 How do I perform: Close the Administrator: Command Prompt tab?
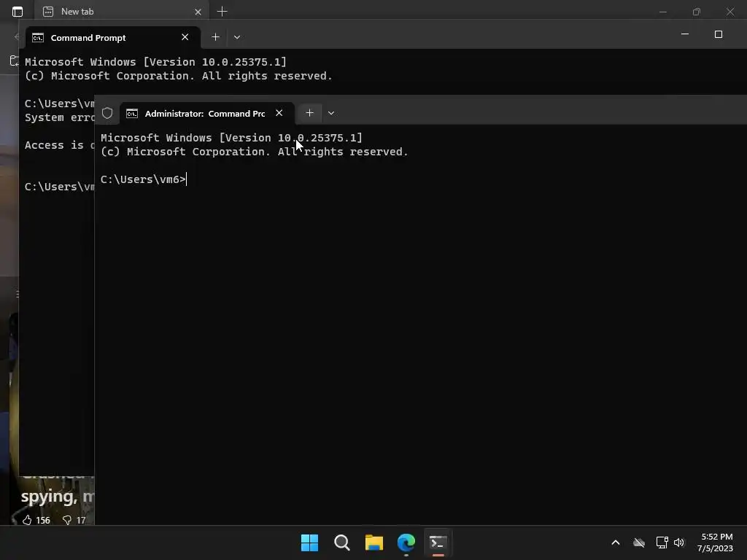[x=279, y=113]
